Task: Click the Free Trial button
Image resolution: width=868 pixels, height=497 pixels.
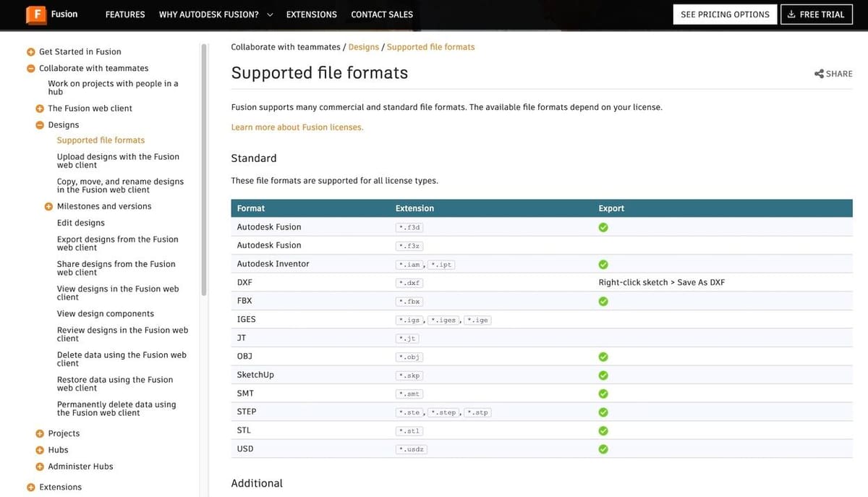Action: (x=816, y=14)
